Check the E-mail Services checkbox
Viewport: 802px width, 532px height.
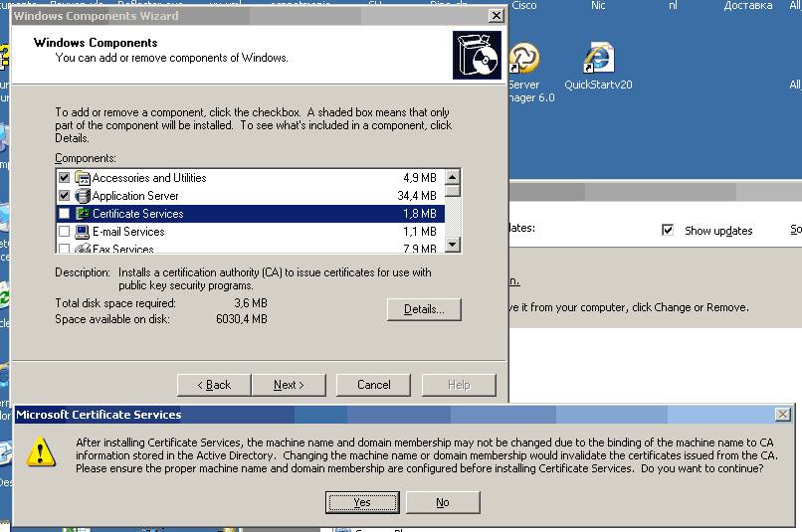pos(64,232)
